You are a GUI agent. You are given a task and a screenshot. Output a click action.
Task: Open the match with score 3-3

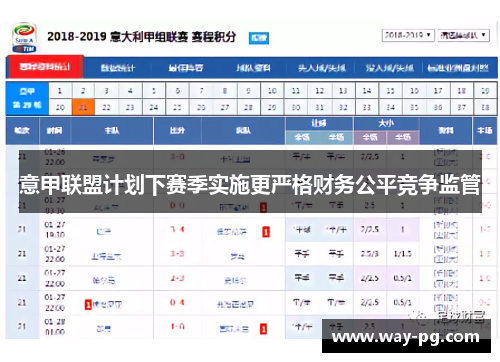[177, 254]
